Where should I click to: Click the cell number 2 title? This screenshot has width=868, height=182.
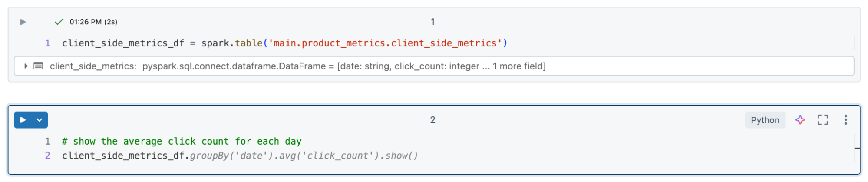[x=432, y=120]
